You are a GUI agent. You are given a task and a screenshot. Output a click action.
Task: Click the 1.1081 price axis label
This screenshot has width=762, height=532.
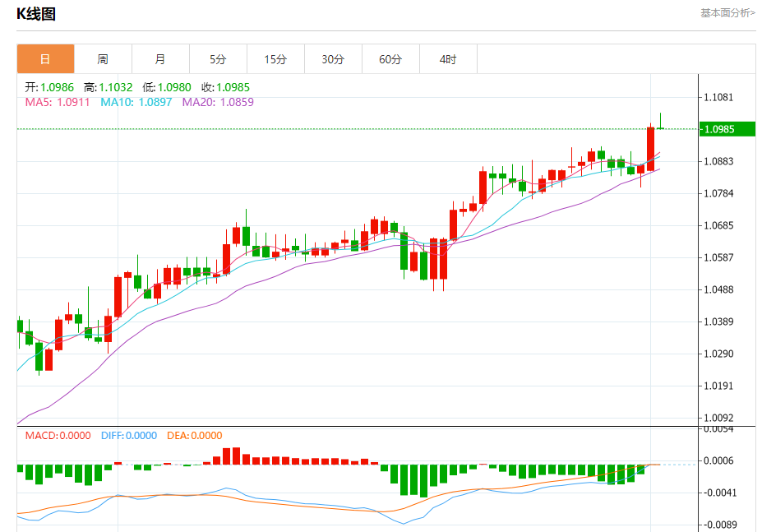pos(718,97)
